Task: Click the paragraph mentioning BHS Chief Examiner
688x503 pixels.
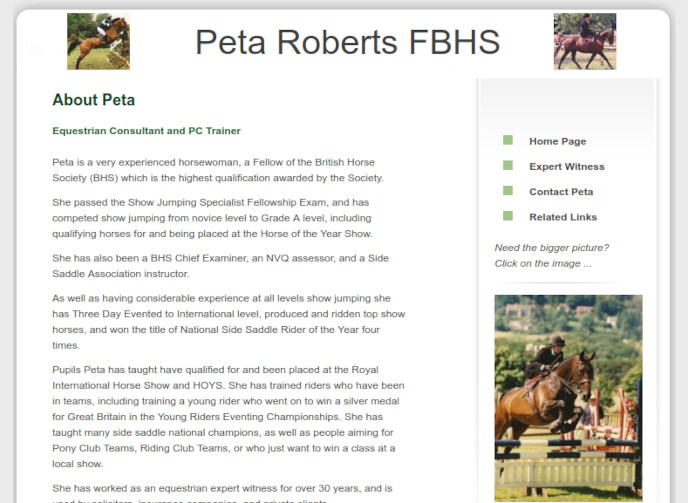Action: pos(220,266)
